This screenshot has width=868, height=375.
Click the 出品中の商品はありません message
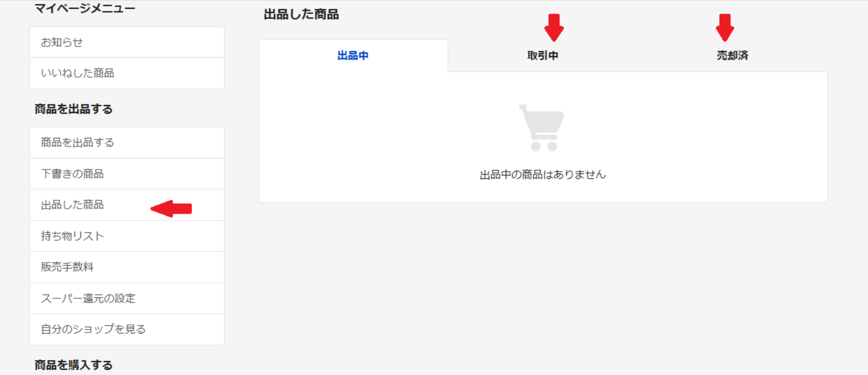coord(542,174)
